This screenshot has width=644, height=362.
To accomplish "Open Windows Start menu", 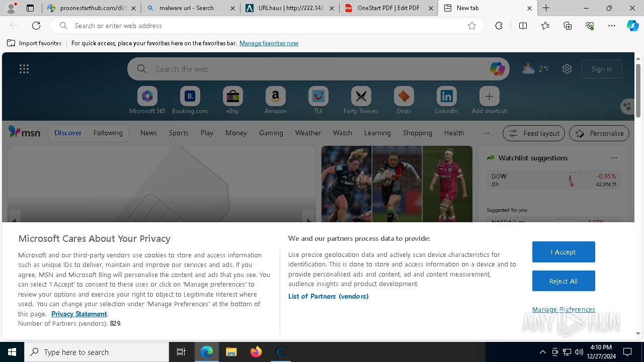I will (x=12, y=352).
